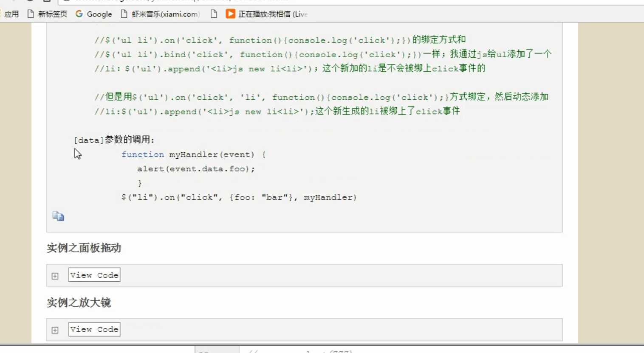Click the function myHandler(event) code line
The width and height of the screenshot is (644, 353).
(194, 154)
